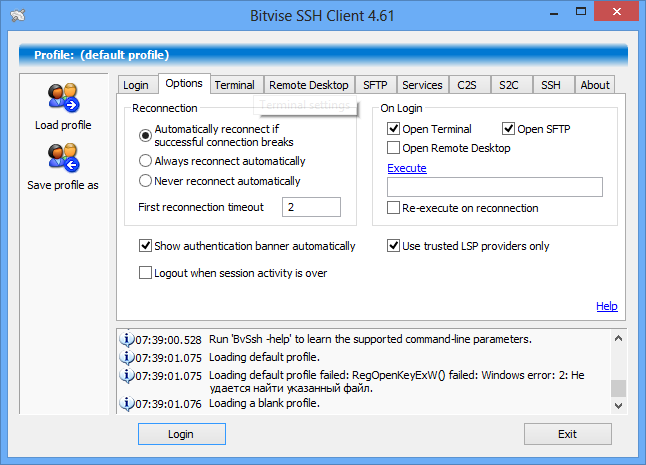Screen dimensions: 646x465
Task: Enable Open Remote Desktop on login
Action: coord(394,148)
